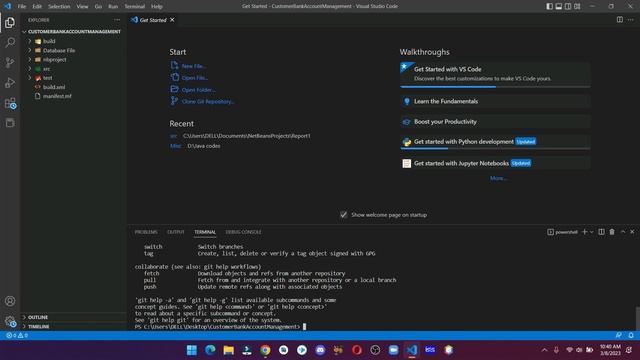The width and height of the screenshot is (640, 360).
Task: Switch to the Output tab
Action: pyautogui.click(x=176, y=232)
